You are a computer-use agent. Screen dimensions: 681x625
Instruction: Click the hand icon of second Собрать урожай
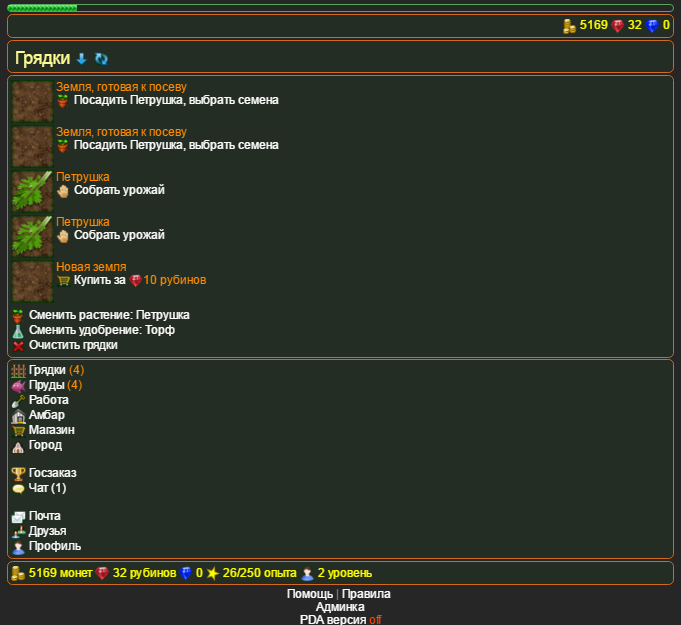(63, 236)
